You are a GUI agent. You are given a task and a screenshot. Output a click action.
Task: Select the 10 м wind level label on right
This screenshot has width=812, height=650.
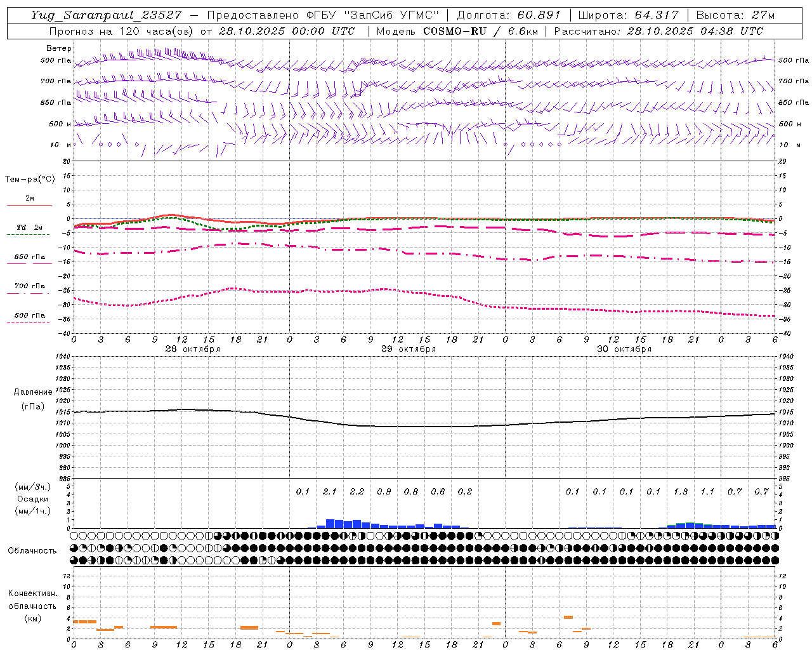click(x=790, y=145)
